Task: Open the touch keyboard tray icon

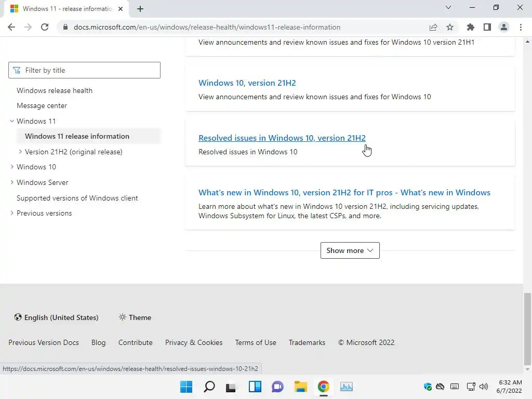Action: pyautogui.click(x=455, y=387)
